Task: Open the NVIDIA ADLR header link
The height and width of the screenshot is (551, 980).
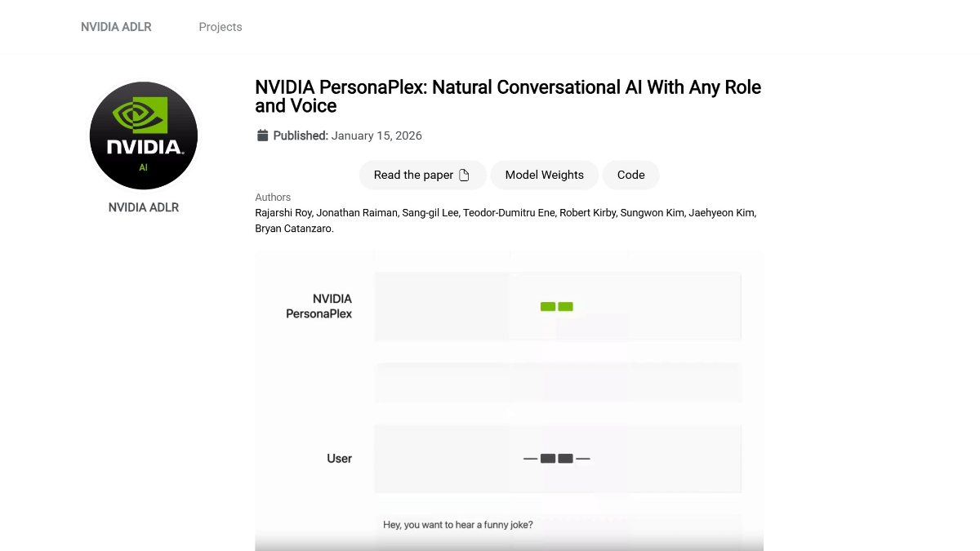Action: click(x=116, y=27)
